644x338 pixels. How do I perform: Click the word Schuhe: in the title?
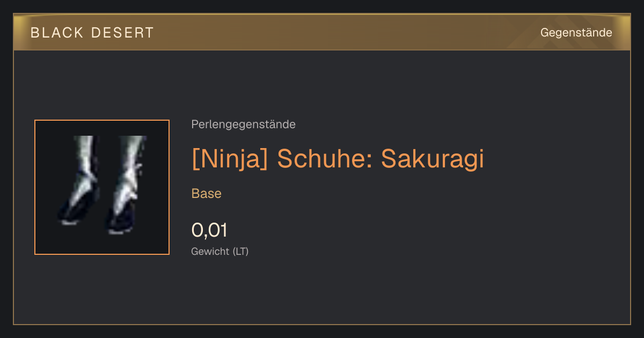point(325,158)
